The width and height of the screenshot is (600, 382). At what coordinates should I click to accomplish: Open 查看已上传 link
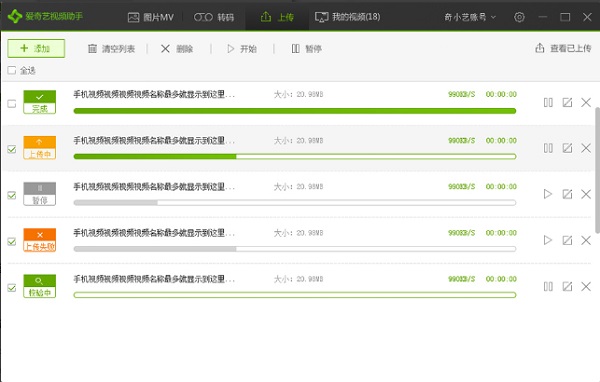coord(563,48)
